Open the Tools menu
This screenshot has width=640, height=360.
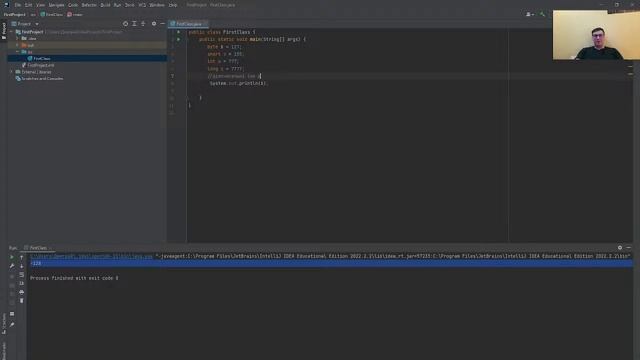pos(129,5)
